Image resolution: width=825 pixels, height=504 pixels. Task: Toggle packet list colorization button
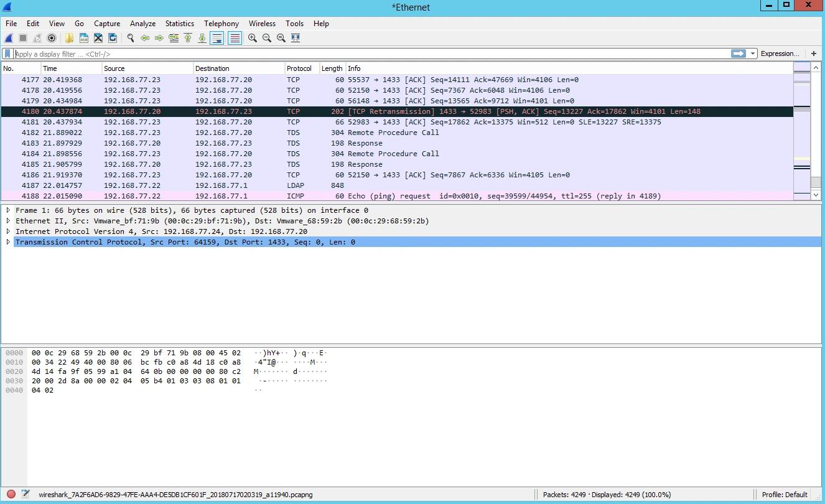(x=235, y=38)
